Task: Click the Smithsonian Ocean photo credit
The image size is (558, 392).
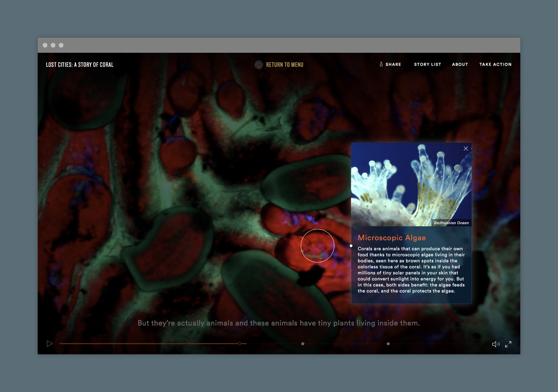Action: point(451,223)
